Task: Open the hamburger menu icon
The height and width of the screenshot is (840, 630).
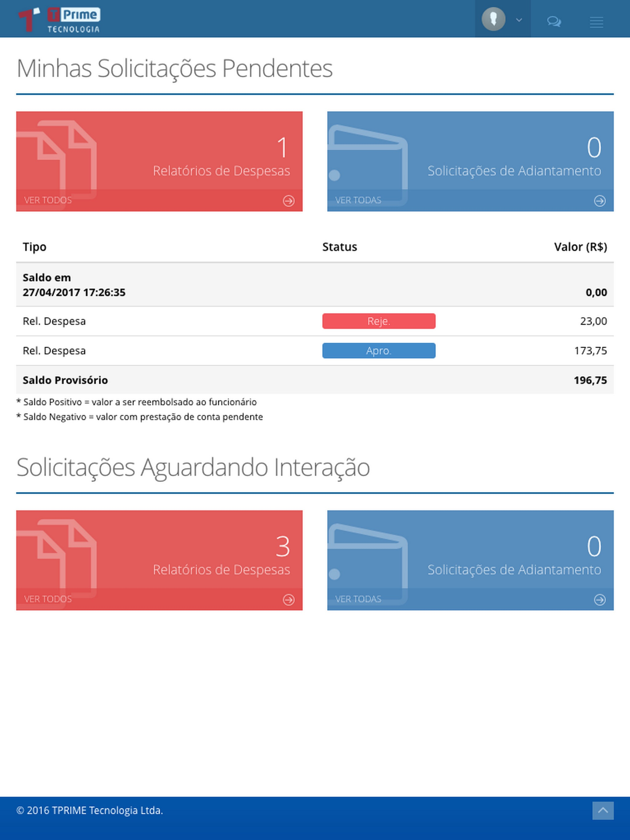Action: point(596,22)
